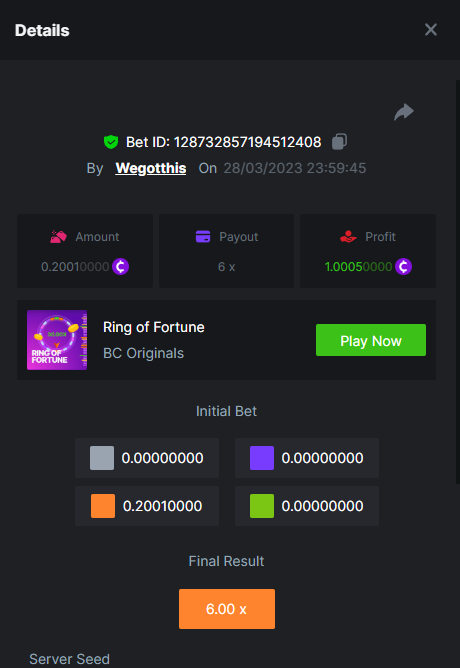This screenshot has width=460, height=668.
Task: Click the purple Payout card icon
Action: (203, 236)
